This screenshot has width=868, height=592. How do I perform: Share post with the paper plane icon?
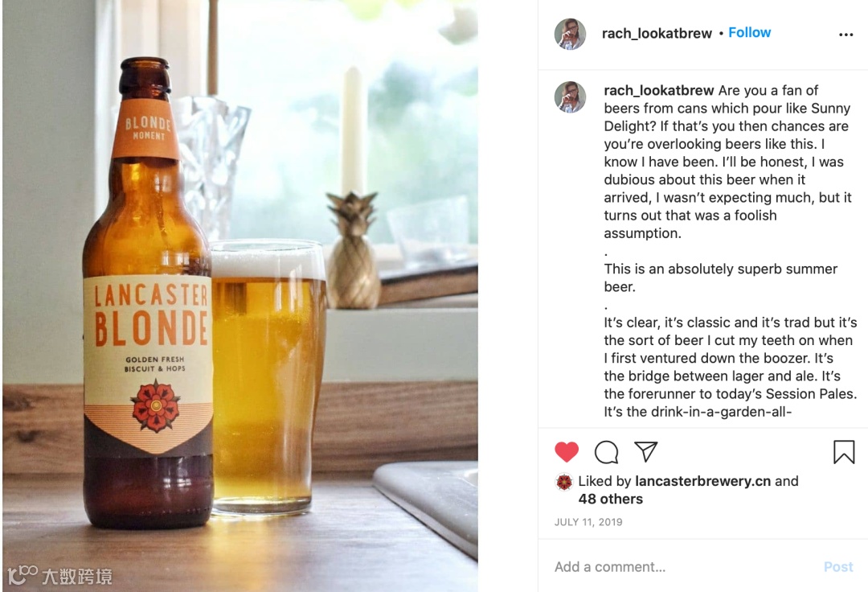645,451
